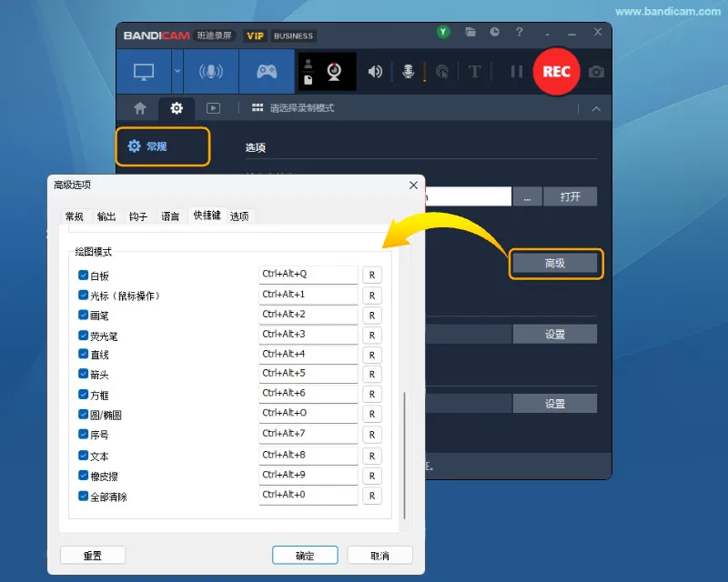Go to the Bandicam home tab
Viewport: 728px width, 582px height.
point(140,108)
